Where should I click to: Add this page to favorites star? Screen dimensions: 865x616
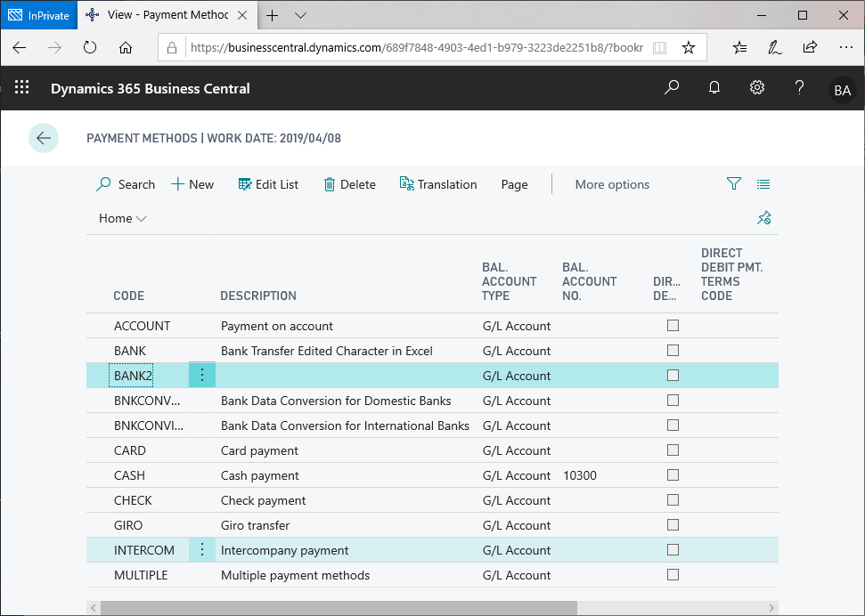pyautogui.click(x=689, y=47)
